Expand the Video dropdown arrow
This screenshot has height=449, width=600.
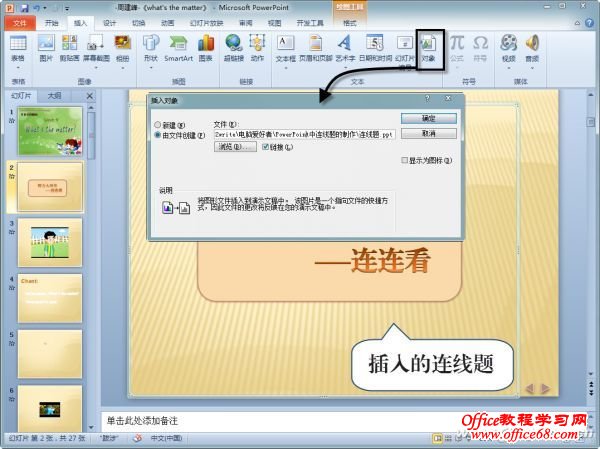click(509, 68)
